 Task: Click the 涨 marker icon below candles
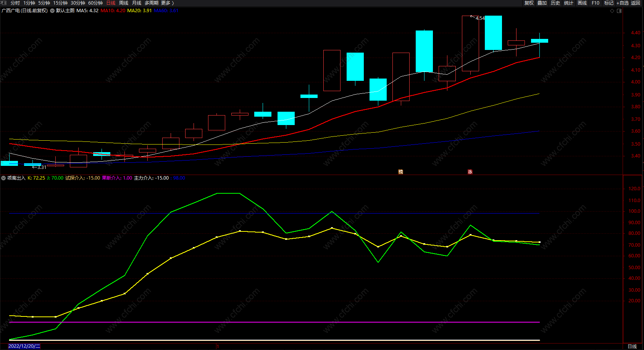pos(470,172)
